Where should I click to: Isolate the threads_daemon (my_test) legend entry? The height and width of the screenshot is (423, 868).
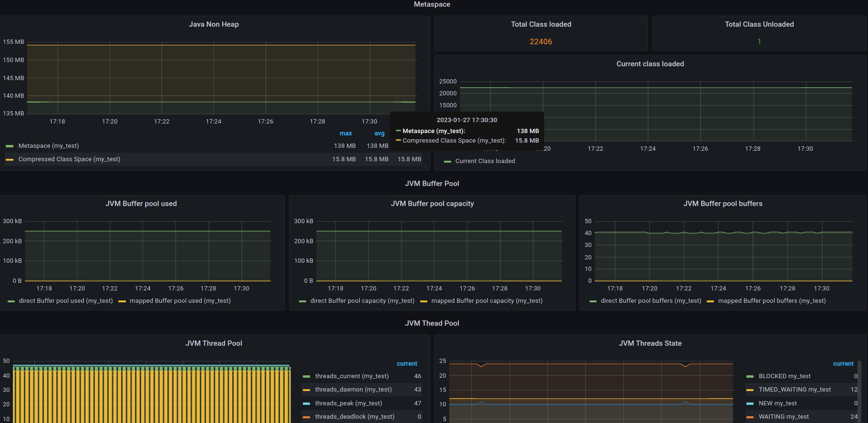click(353, 390)
